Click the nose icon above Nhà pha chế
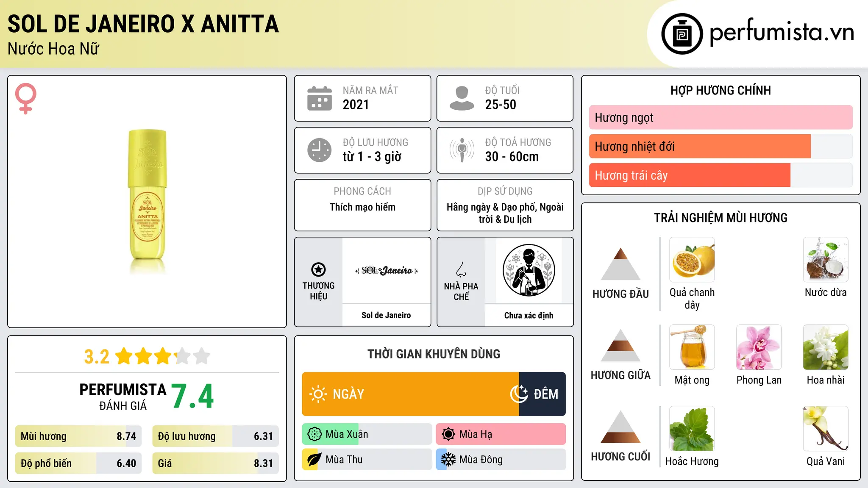Image resolution: width=868 pixels, height=488 pixels. [x=461, y=269]
